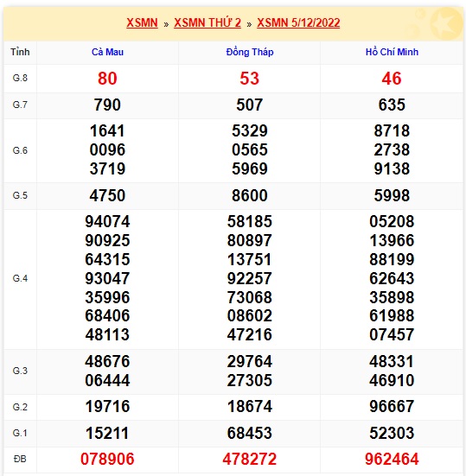Open the XSMN breadcrumb link

click(142, 23)
